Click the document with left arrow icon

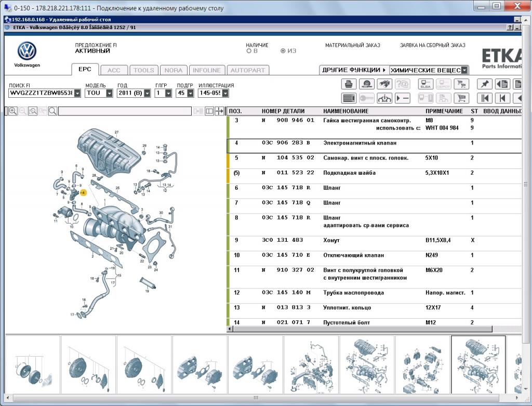click(502, 84)
